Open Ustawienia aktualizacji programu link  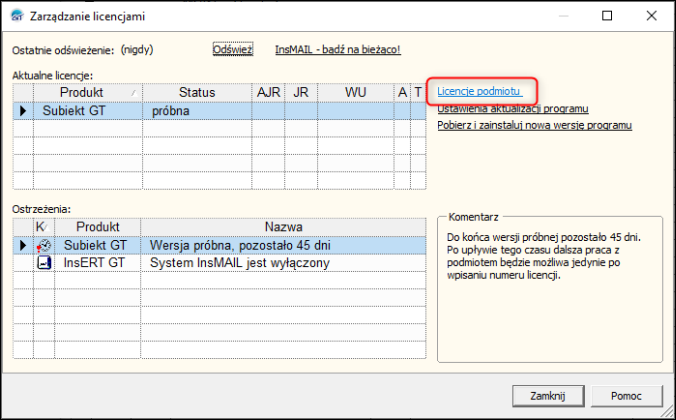[513, 108]
